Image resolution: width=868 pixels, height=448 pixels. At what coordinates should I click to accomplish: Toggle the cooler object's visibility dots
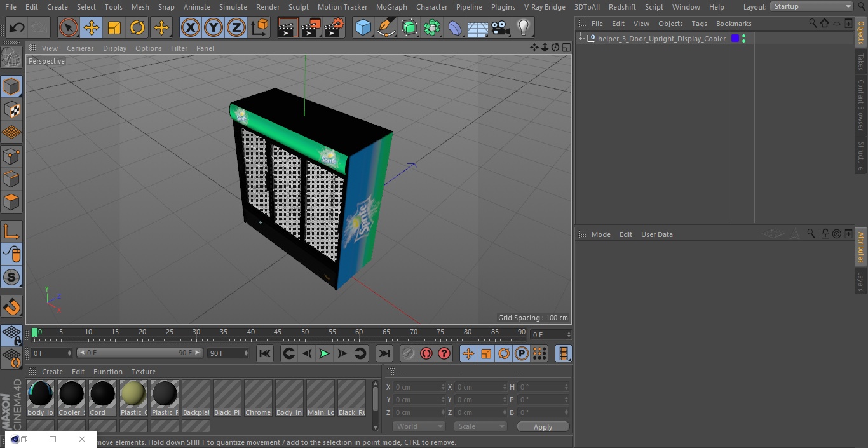click(x=744, y=39)
